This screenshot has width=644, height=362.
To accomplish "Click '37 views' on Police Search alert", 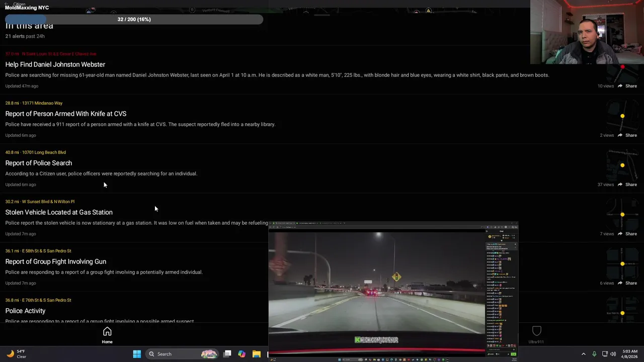I will (606, 185).
